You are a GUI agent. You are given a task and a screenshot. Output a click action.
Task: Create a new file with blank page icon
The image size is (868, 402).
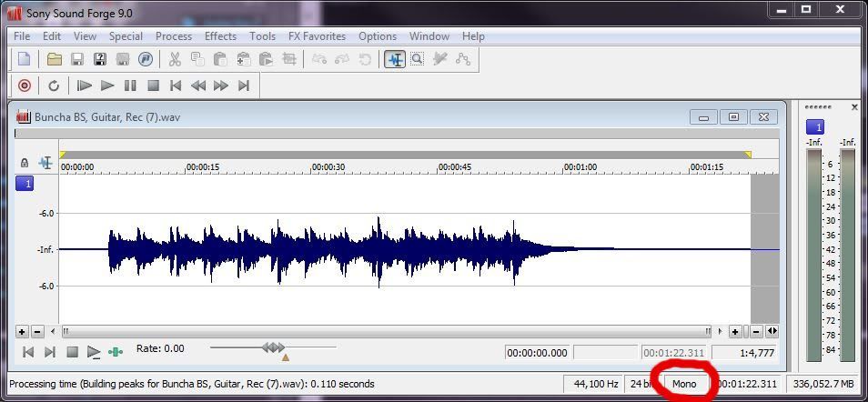(x=25, y=59)
